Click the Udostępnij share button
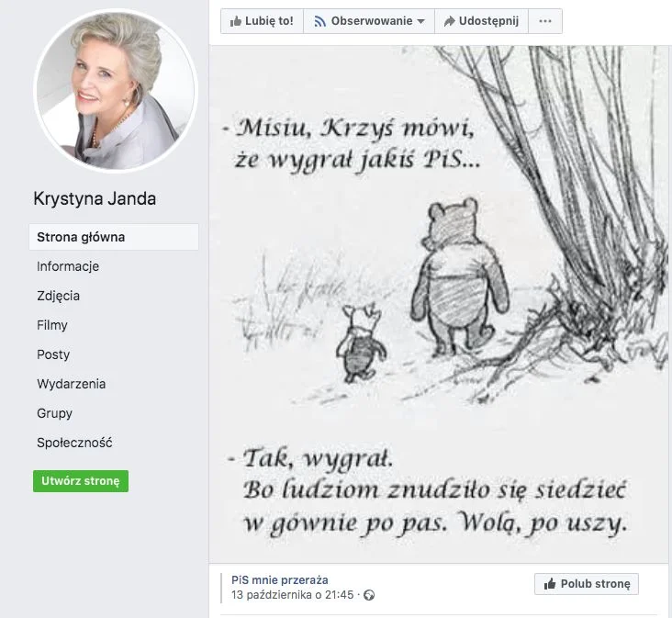This screenshot has height=618, width=672. pos(481,21)
